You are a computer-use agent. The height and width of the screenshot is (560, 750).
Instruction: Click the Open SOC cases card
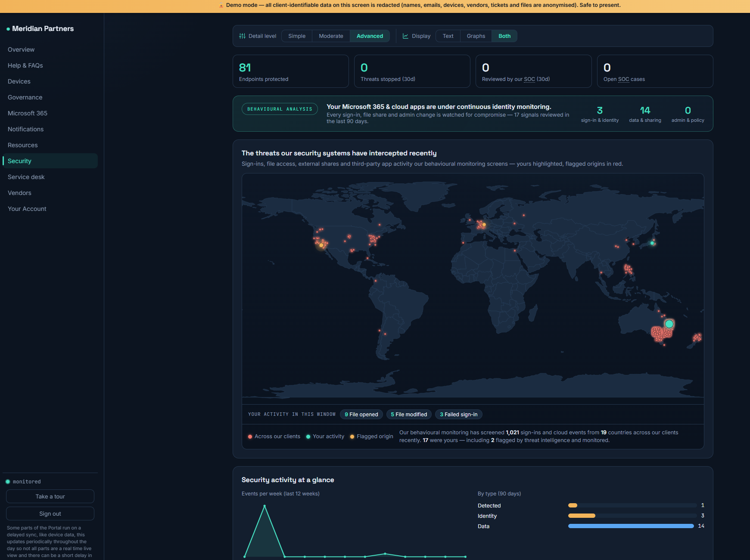pyautogui.click(x=655, y=71)
